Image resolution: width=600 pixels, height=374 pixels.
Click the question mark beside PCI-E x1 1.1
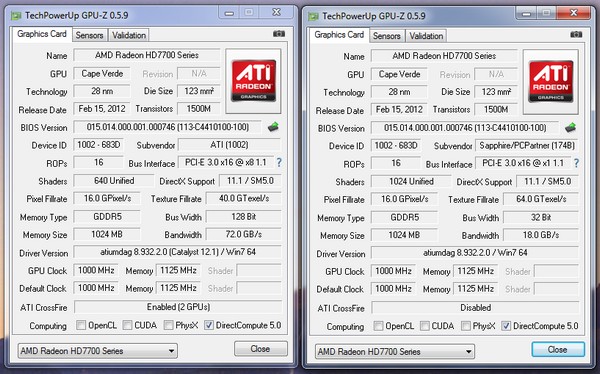tap(576, 163)
